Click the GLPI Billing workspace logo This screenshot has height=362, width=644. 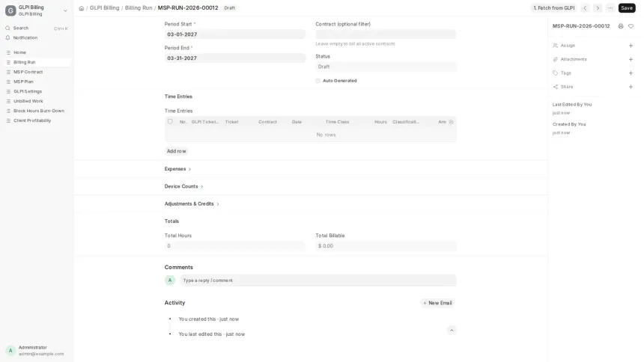click(10, 10)
